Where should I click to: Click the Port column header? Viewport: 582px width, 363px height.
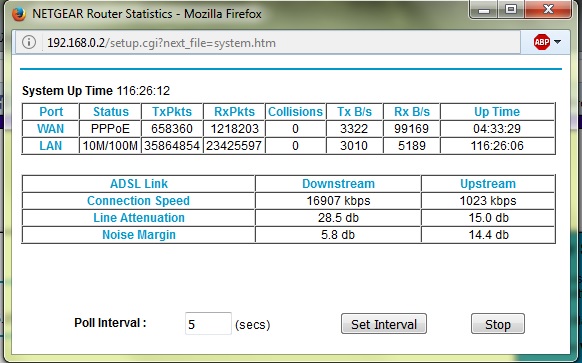click(x=51, y=112)
